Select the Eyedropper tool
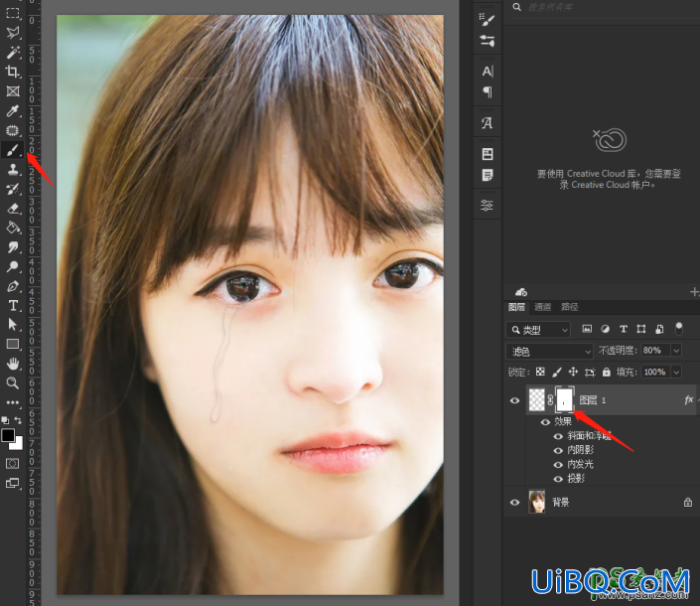This screenshot has width=700, height=606. tap(13, 110)
